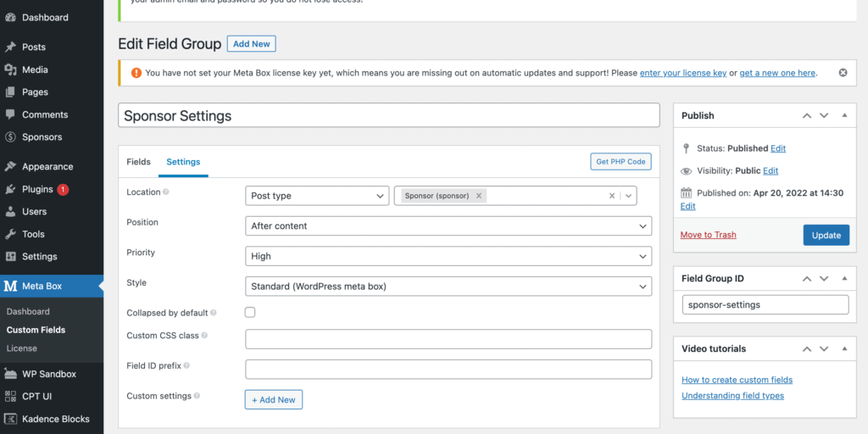Toggle the Field Group ID panel
This screenshot has width=868, height=434.
tap(843, 278)
